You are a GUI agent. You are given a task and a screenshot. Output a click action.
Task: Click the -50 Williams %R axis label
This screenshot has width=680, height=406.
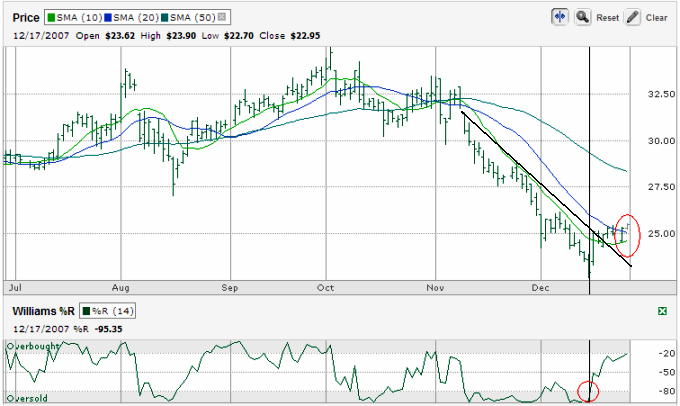[667, 372]
